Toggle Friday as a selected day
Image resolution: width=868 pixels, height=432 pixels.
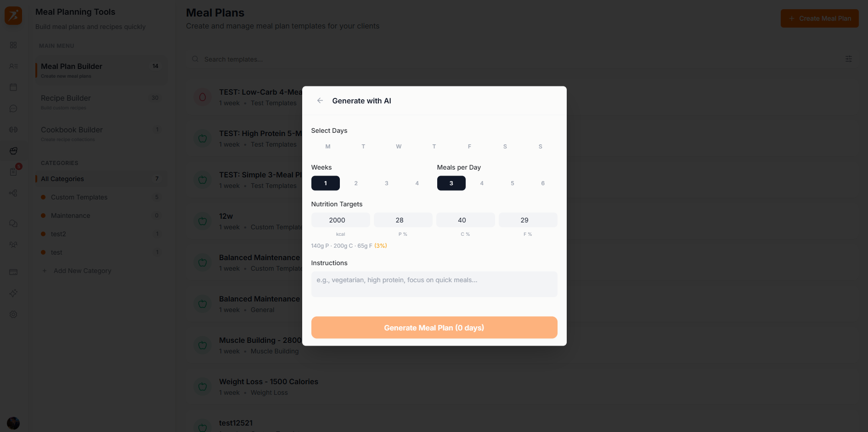coord(469,146)
